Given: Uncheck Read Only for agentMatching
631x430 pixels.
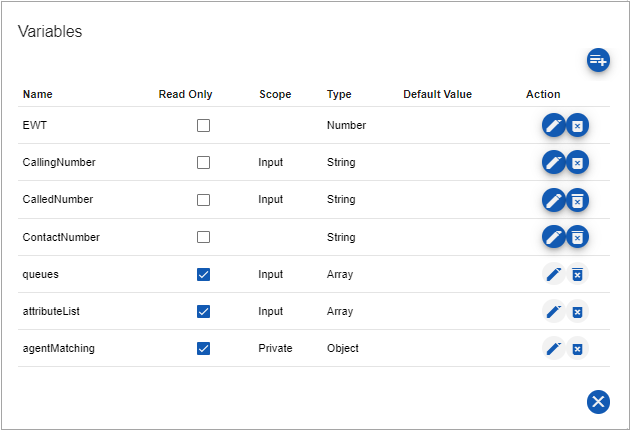Looking at the screenshot, I should coord(203,348).
